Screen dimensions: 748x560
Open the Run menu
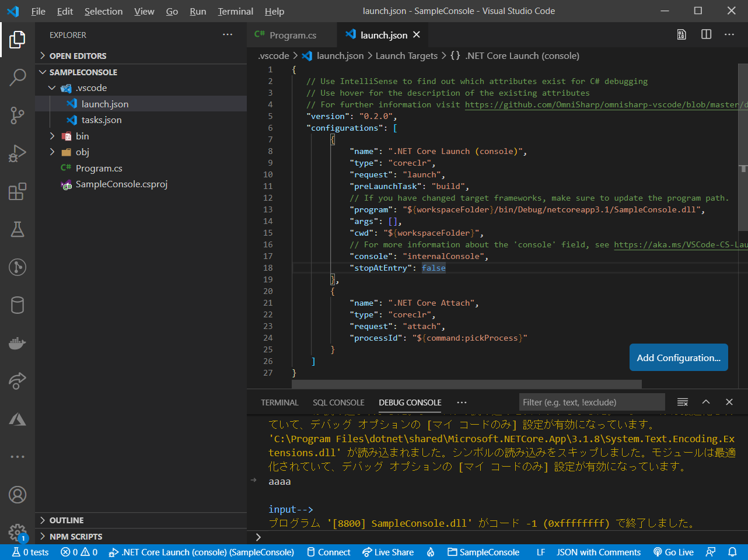198,11
